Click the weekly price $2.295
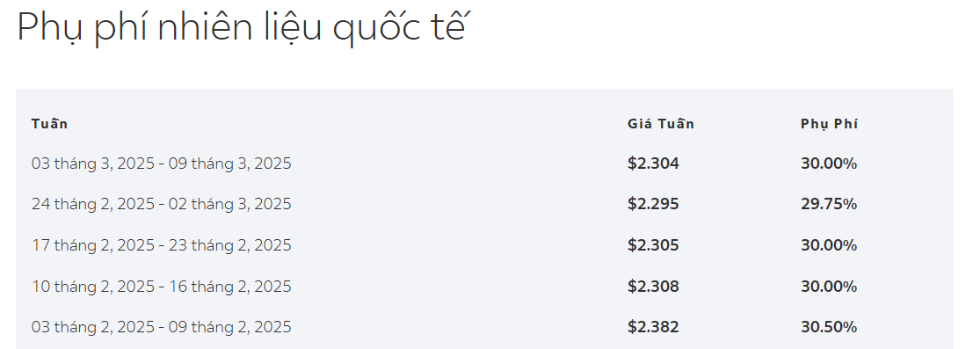980x349 pixels. 653,205
